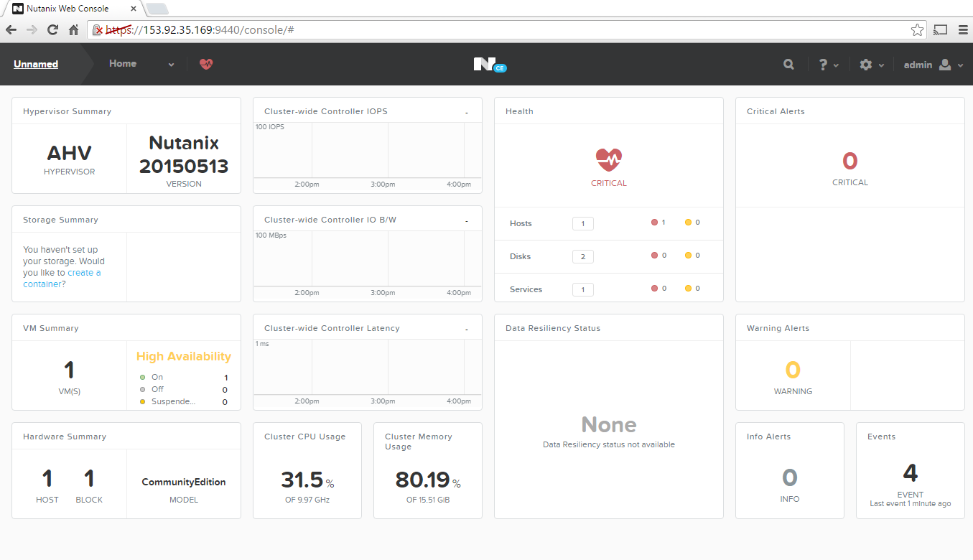Reload the page with the refresh icon
Screen dimensions: 973x560
[x=52, y=29]
